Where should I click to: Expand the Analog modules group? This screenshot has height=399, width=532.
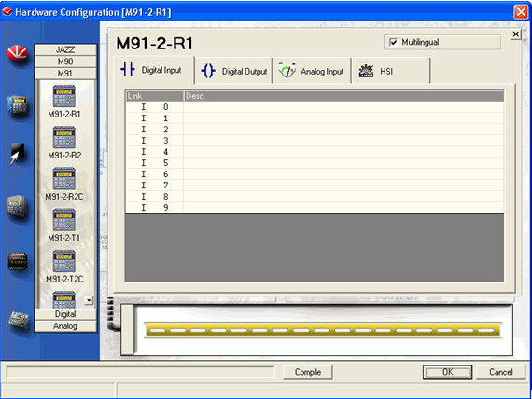click(x=65, y=326)
